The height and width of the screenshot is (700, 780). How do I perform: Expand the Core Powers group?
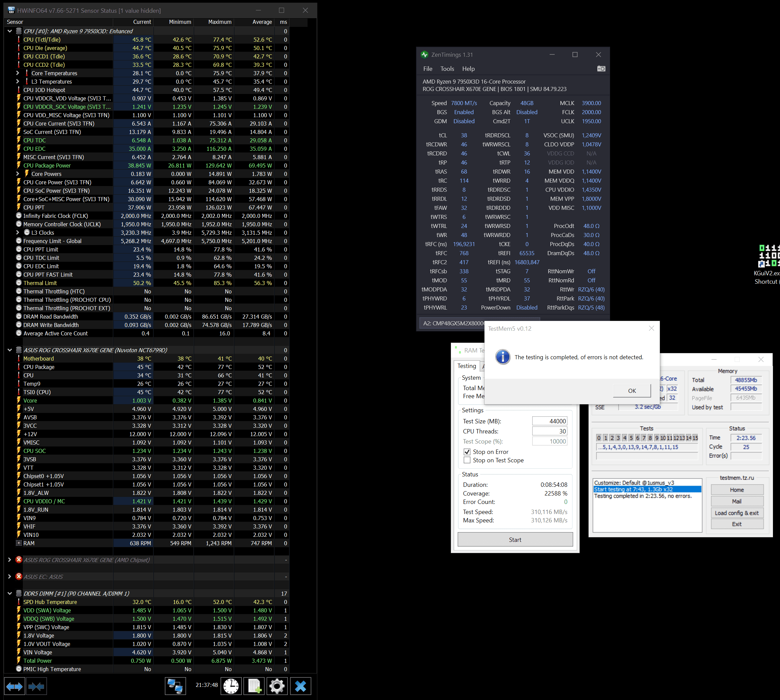pyautogui.click(x=17, y=174)
